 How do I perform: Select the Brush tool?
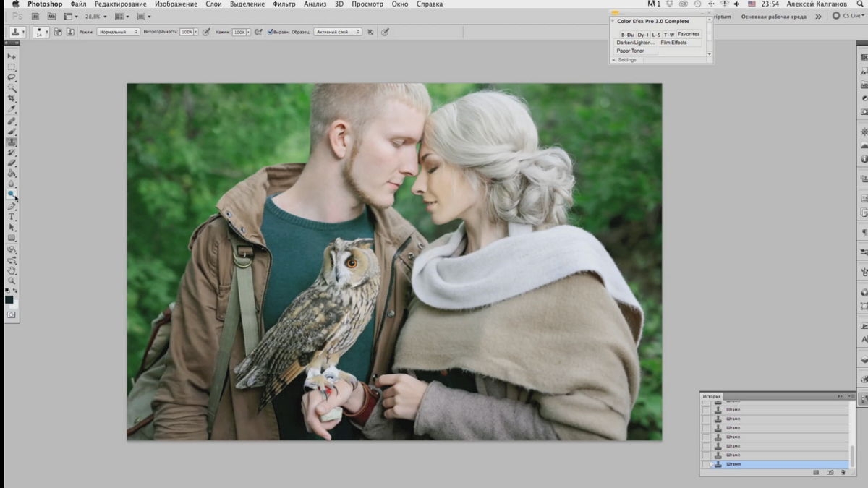coord(12,131)
